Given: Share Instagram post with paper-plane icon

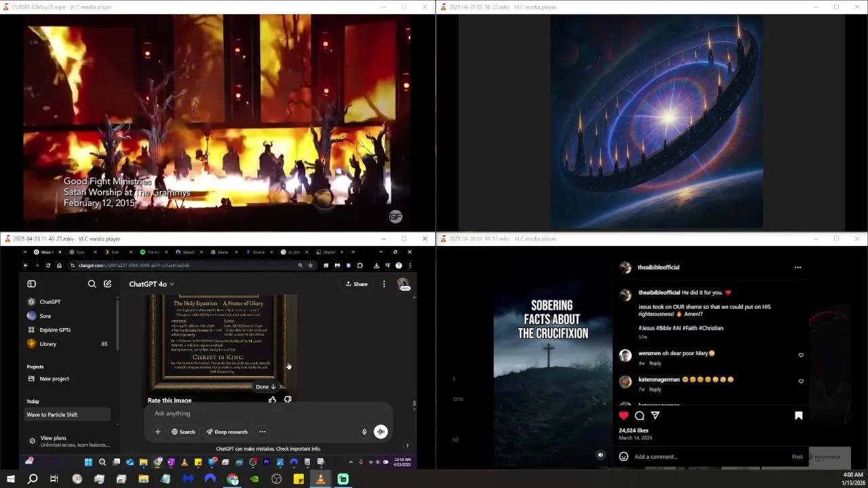Looking at the screenshot, I should 655,415.
